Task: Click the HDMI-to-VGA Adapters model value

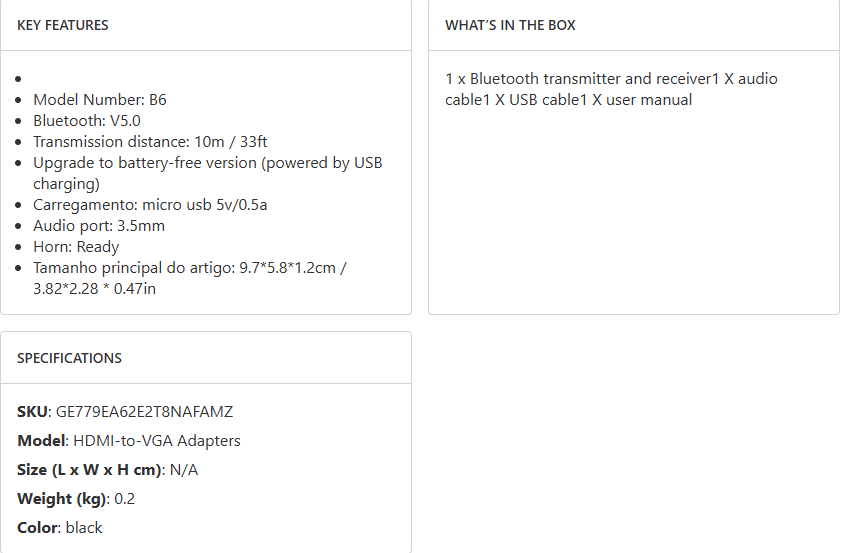Action: (157, 440)
